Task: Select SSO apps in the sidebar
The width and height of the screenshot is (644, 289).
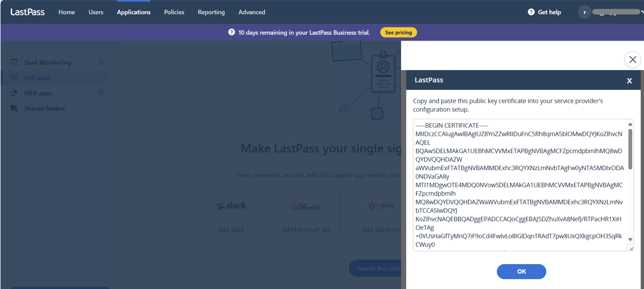Action: (x=37, y=78)
